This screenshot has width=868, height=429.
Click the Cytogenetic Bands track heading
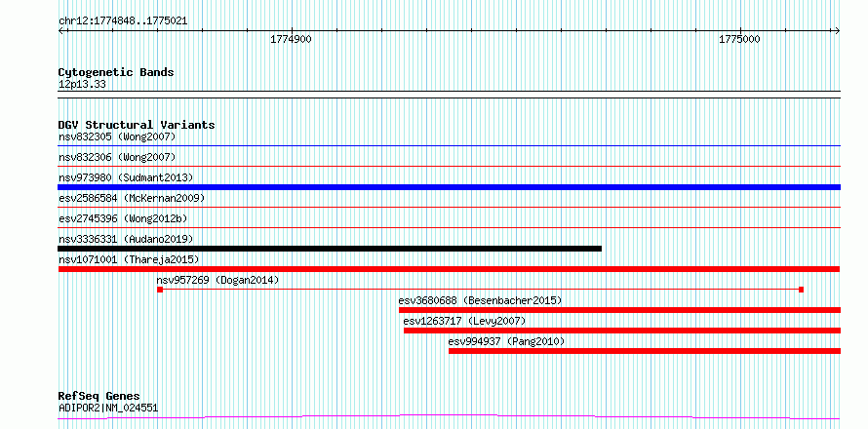[x=116, y=72]
